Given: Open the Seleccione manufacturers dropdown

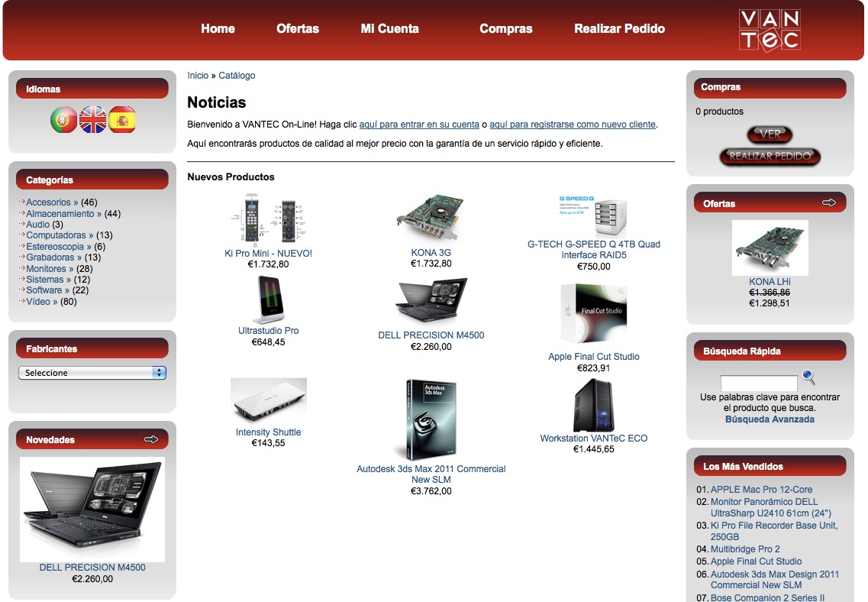Looking at the screenshot, I should pyautogui.click(x=92, y=373).
